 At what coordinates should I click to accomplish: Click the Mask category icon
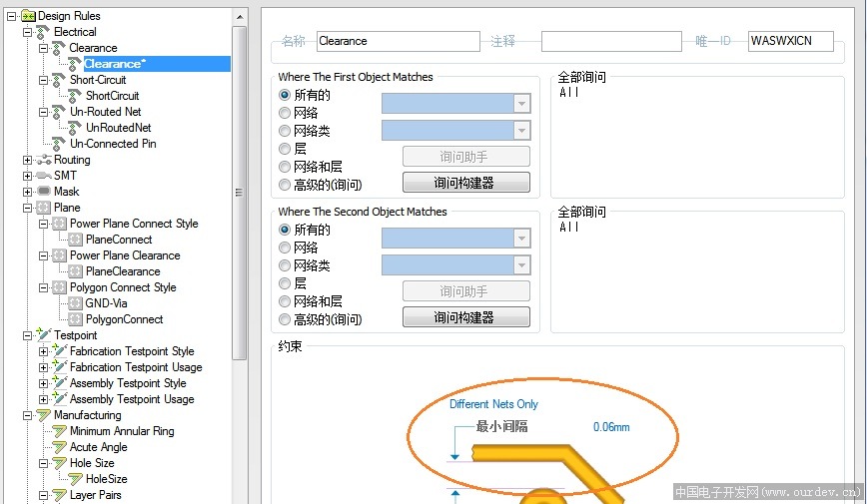click(x=44, y=192)
